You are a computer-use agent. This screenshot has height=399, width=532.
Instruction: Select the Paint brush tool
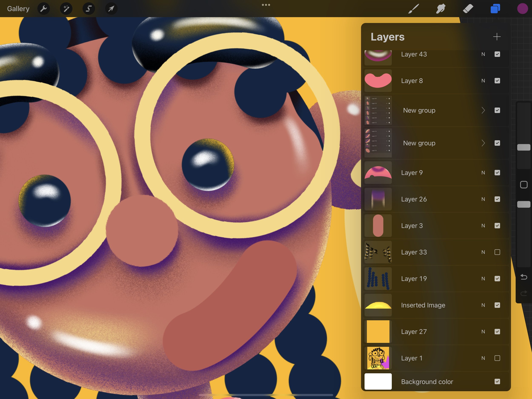point(413,9)
